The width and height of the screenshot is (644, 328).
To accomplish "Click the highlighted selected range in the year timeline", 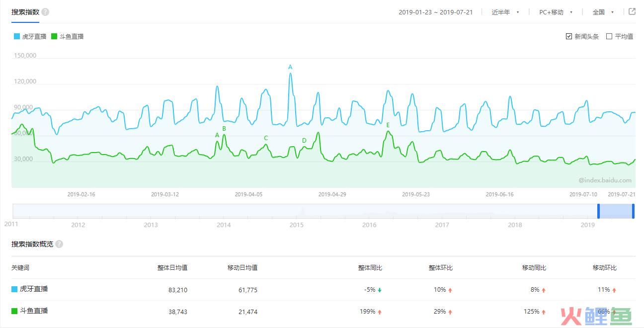I will click(x=616, y=211).
